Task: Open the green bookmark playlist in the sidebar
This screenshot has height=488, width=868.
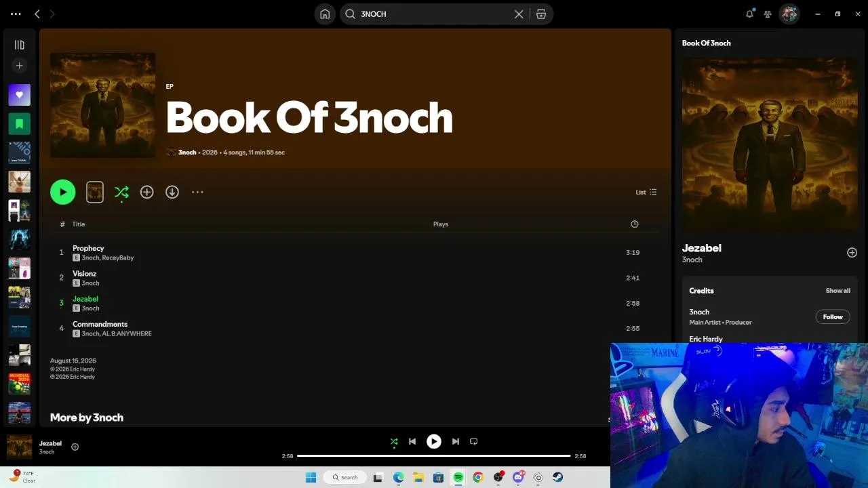Action: pyautogui.click(x=19, y=124)
